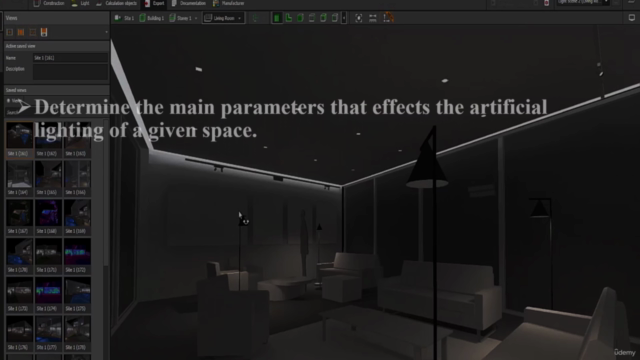
Task: Select saved view thumbnail Site 1 (162)
Action: coord(48,139)
